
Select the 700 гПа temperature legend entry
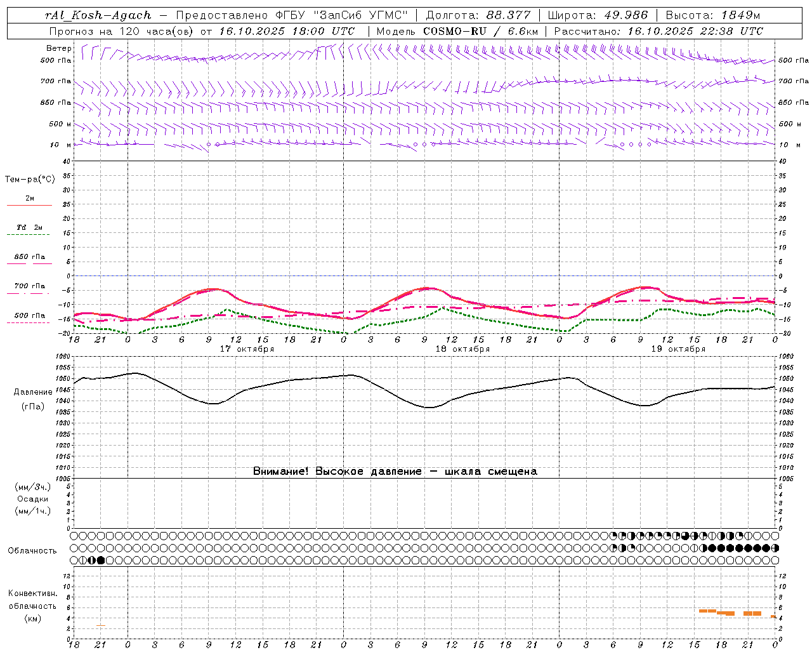point(30,286)
